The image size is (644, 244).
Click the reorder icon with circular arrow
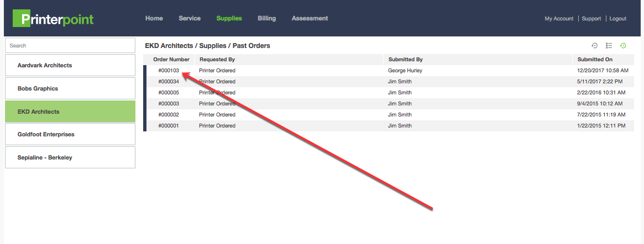[595, 46]
